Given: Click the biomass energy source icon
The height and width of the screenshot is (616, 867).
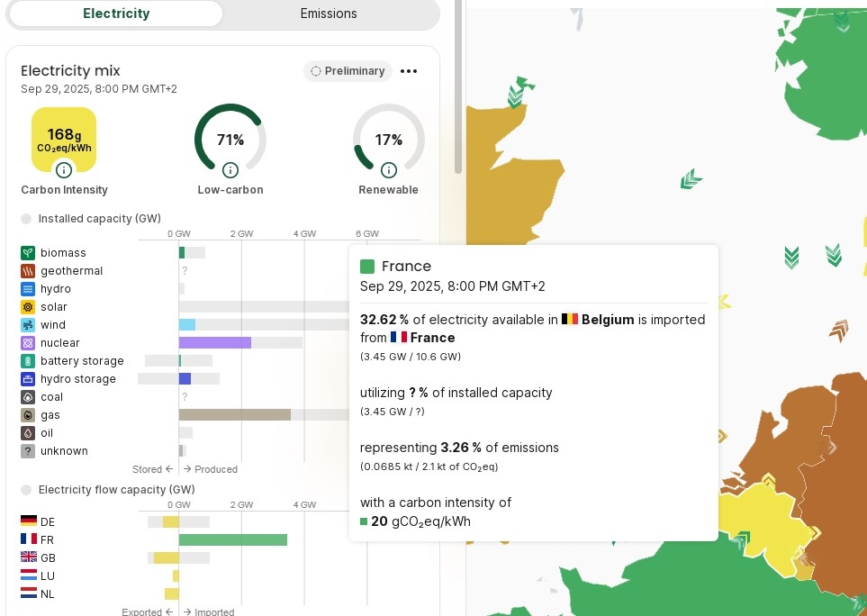Looking at the screenshot, I should [x=28, y=253].
